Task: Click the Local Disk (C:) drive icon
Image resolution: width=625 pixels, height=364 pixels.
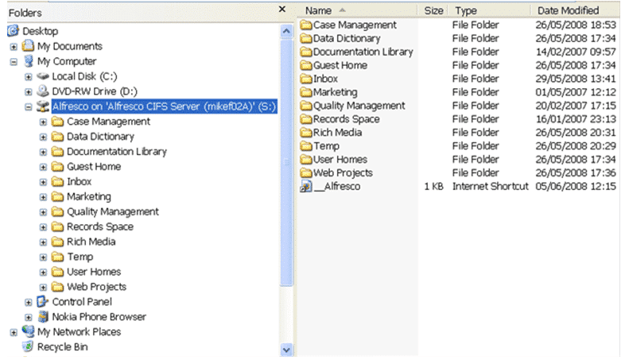Action: pos(43,76)
